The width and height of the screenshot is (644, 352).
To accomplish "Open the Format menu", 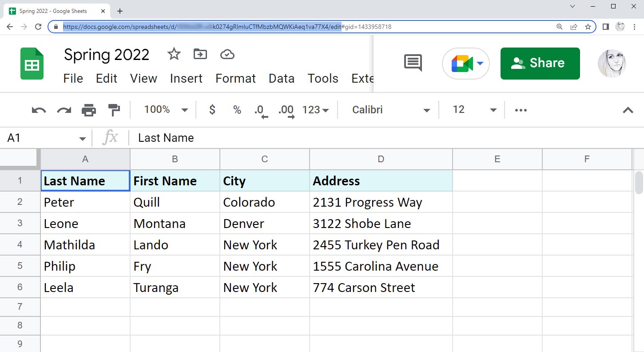I will click(x=235, y=79).
